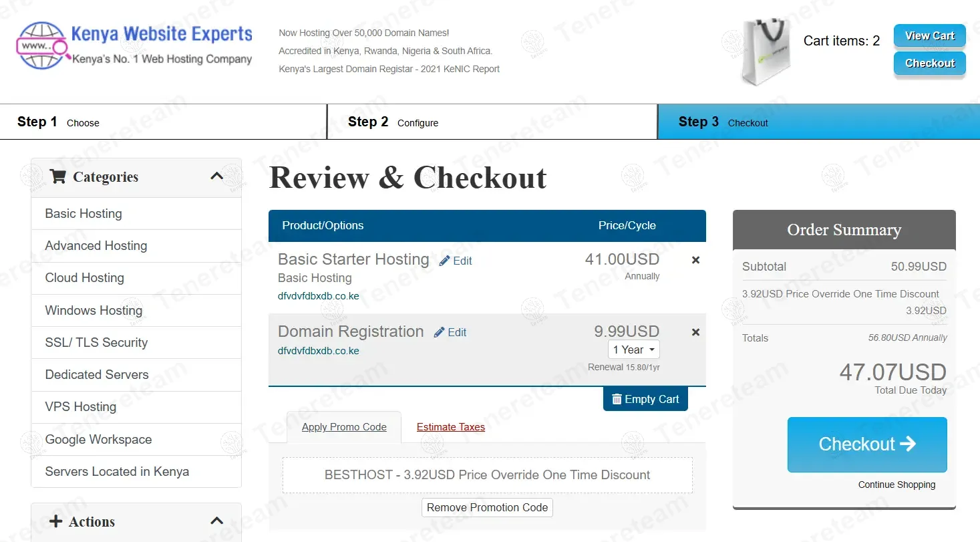Open the Basic Hosting category
Image resolution: width=980 pixels, height=542 pixels.
click(x=136, y=214)
